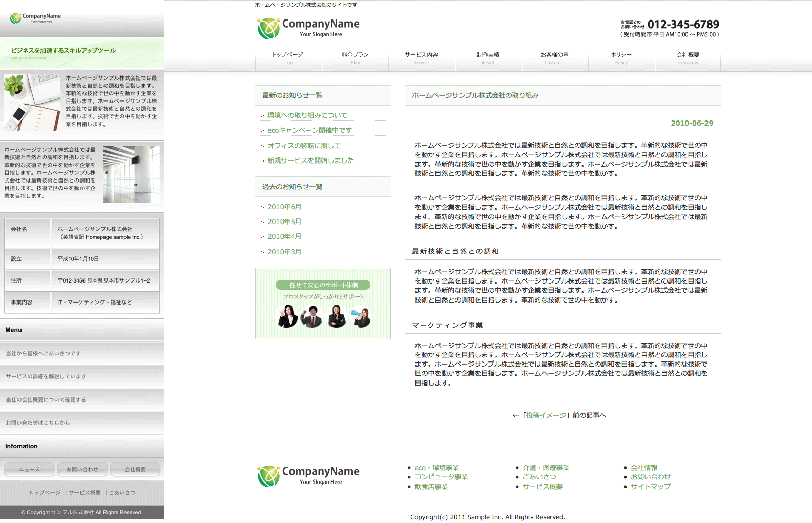Open the 料金プラン navigation tab
812x523 pixels.
355,58
